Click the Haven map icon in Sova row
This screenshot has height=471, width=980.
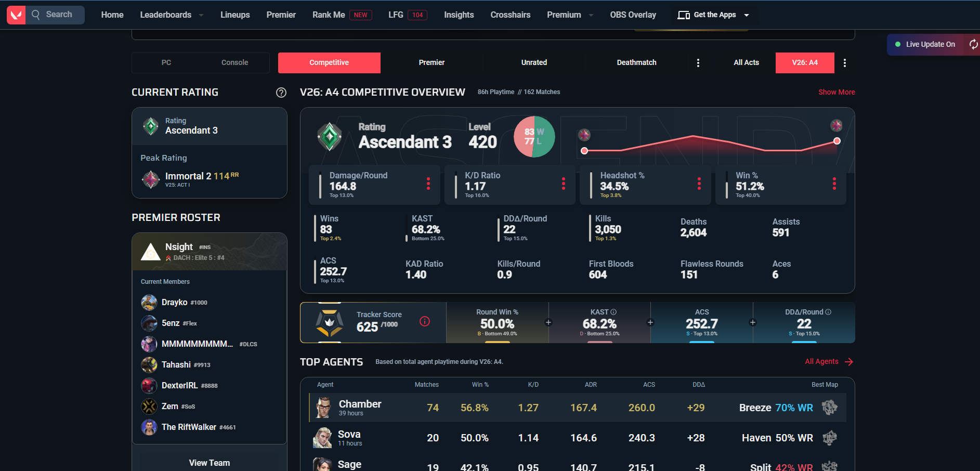[x=830, y=438]
